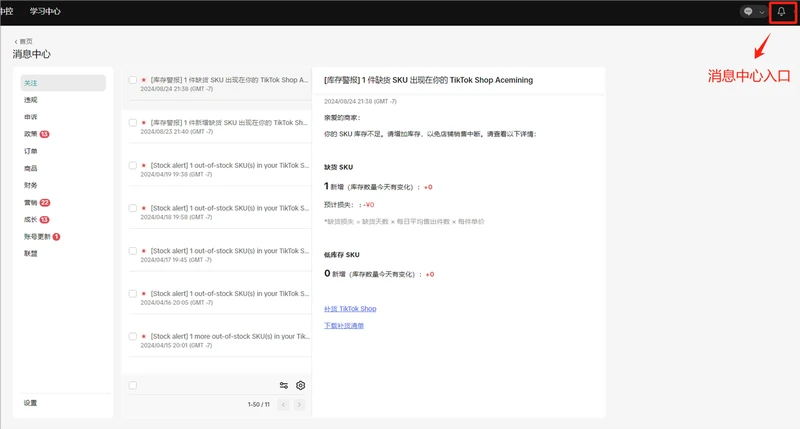The image size is (800, 429).
Task: Expand the dropdown arrow beside the chat icon
Action: [x=762, y=12]
